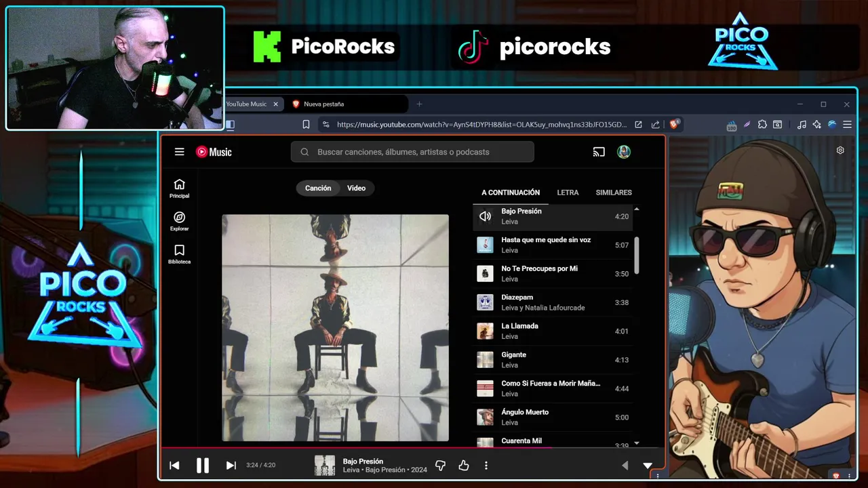868x488 pixels.
Task: Play No Te Preocupes por Mi
Action: 553,273
